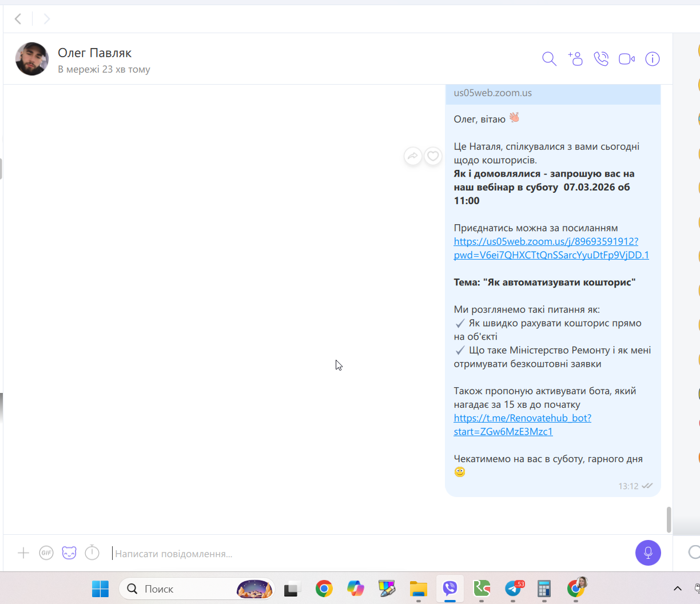Like the message with heart icon
The image size is (700, 604).
(x=433, y=156)
